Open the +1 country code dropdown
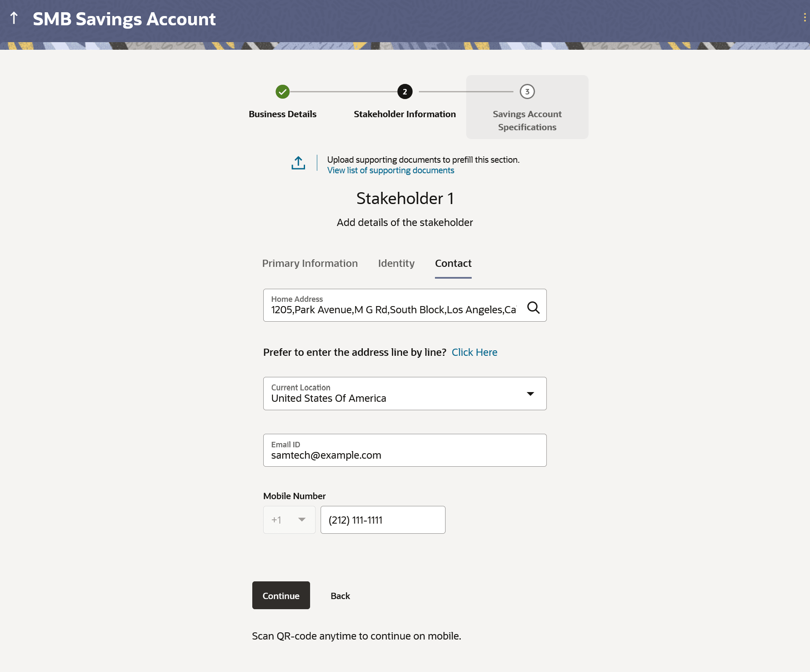 [289, 520]
